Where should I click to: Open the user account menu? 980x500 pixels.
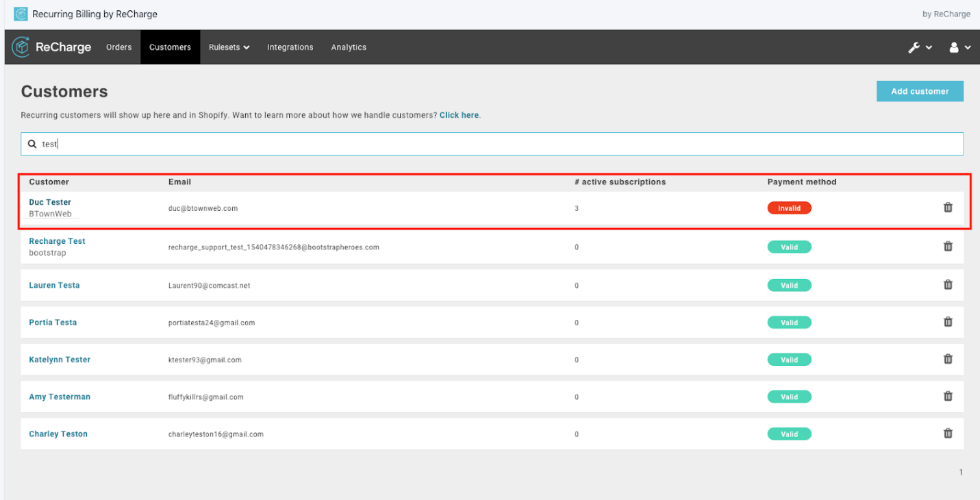point(959,47)
